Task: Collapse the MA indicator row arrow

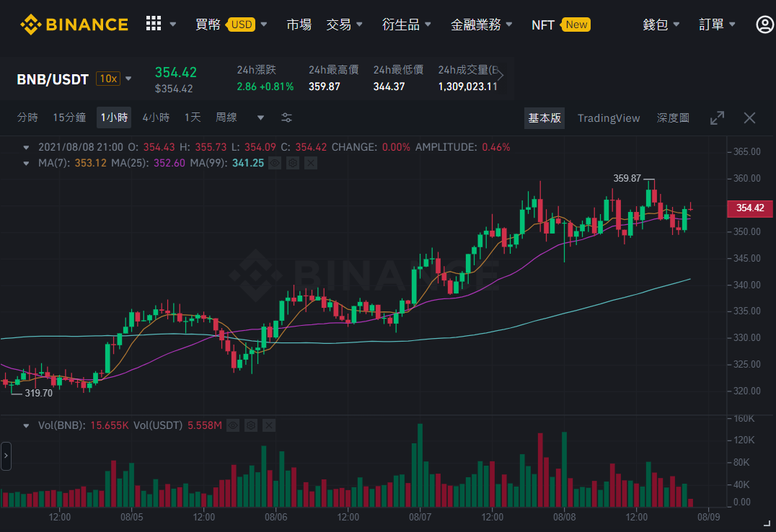Action: click(x=26, y=164)
